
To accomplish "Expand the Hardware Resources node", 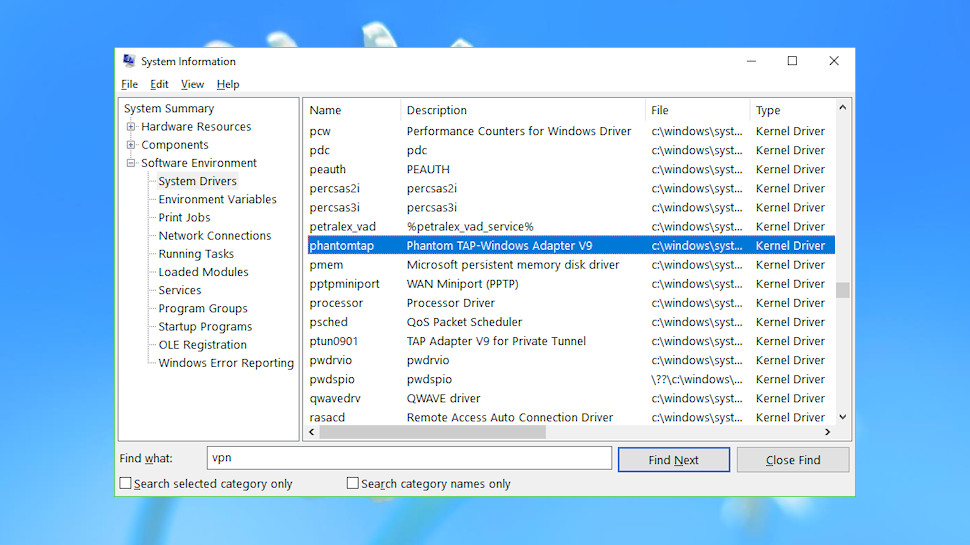I will [x=131, y=127].
